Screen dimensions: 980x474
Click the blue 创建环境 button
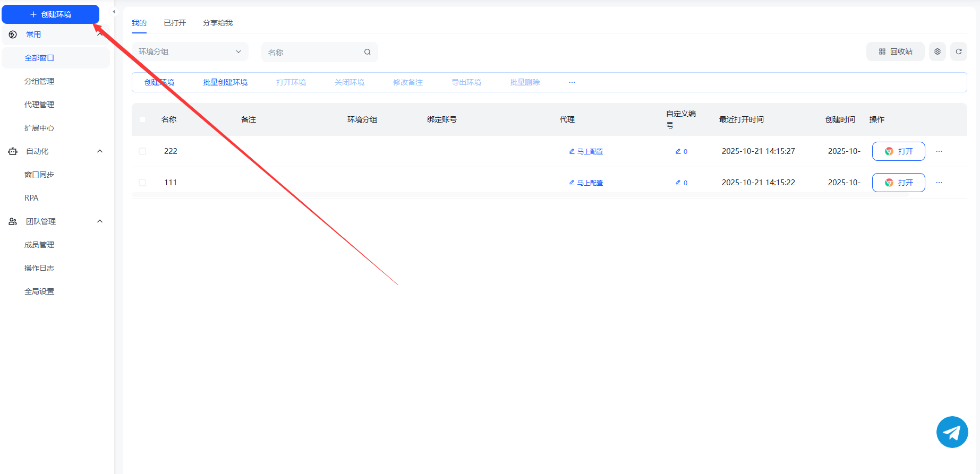coord(50,14)
